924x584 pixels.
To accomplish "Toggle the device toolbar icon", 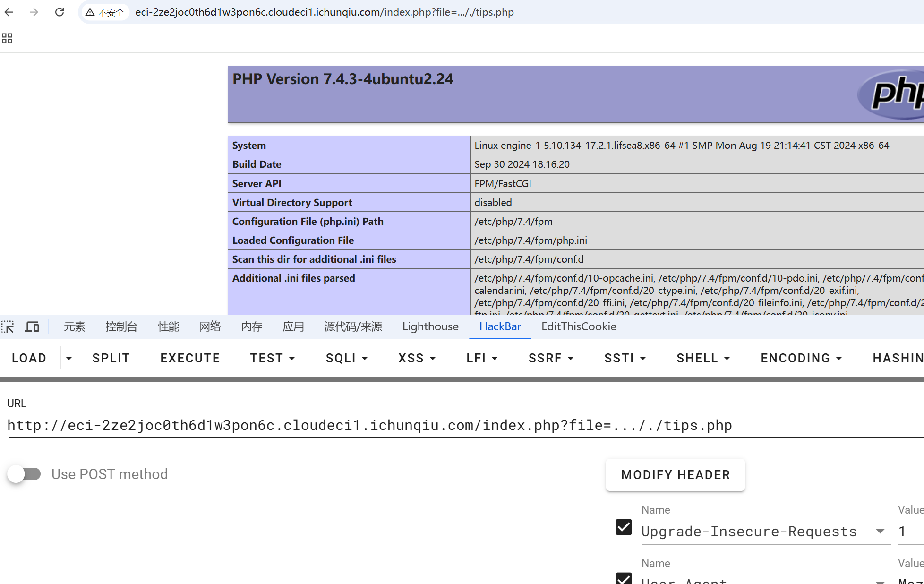I will tap(32, 326).
